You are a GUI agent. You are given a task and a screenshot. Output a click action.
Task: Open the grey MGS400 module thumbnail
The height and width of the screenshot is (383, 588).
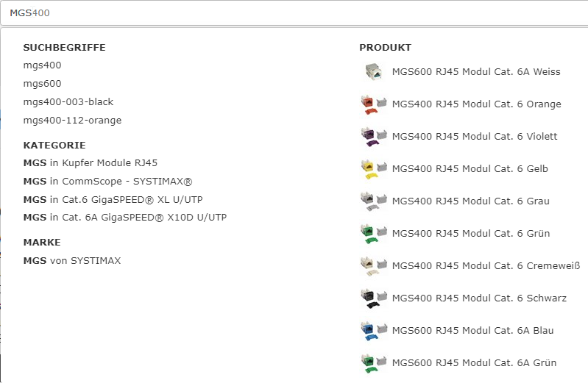point(374,201)
